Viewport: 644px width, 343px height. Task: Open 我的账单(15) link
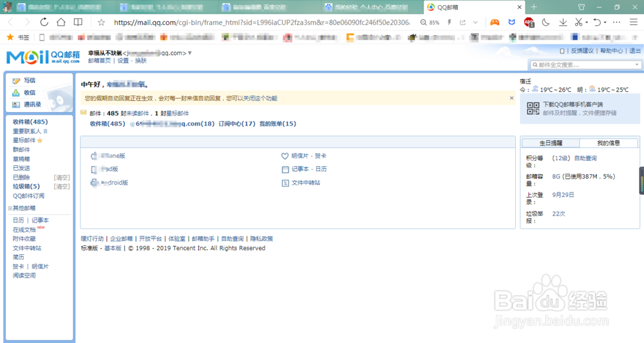(278, 124)
